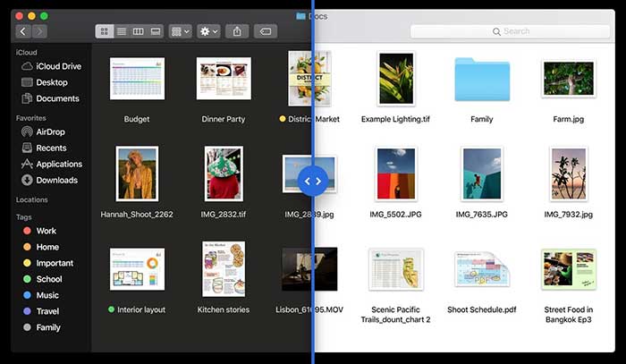Select the District Market document
The image size is (626, 364).
click(309, 78)
